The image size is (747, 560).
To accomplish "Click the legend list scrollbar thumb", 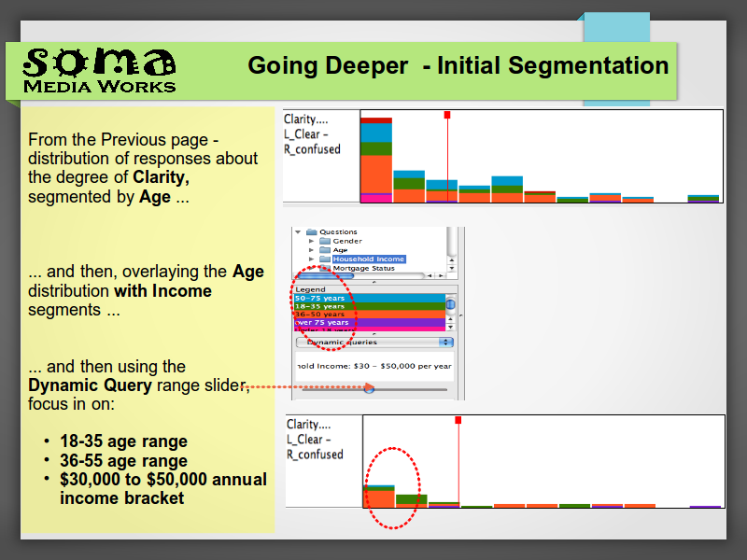I will (x=450, y=304).
